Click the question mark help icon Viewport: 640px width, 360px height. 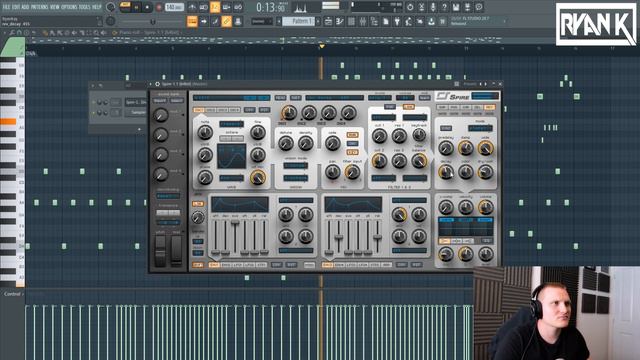click(x=444, y=7)
